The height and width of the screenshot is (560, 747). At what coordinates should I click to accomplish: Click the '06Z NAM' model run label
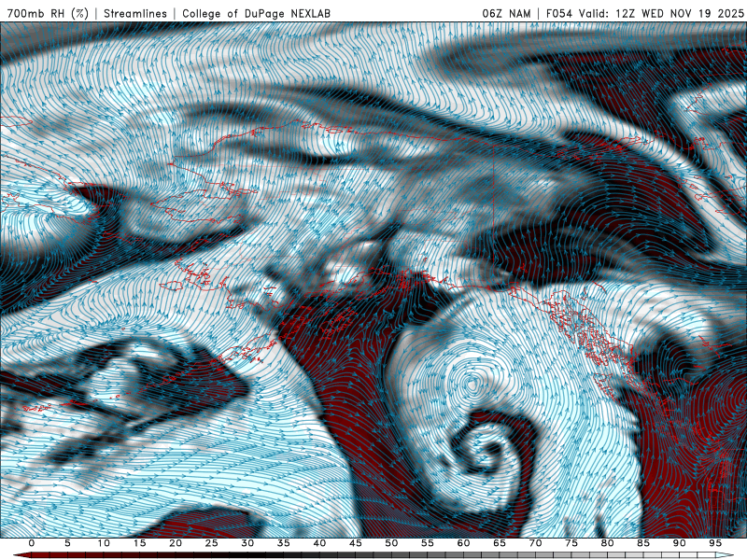tap(506, 13)
